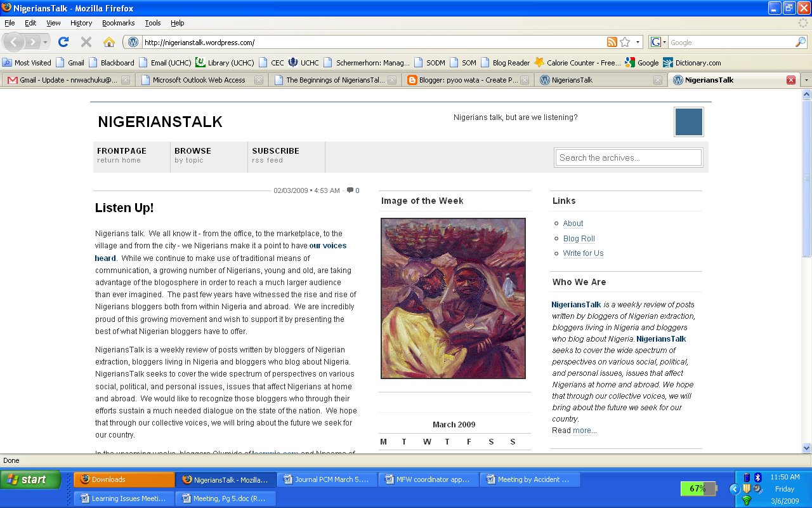The height and width of the screenshot is (508, 812).
Task: Open the Blog Roll link
Action: 579,239
